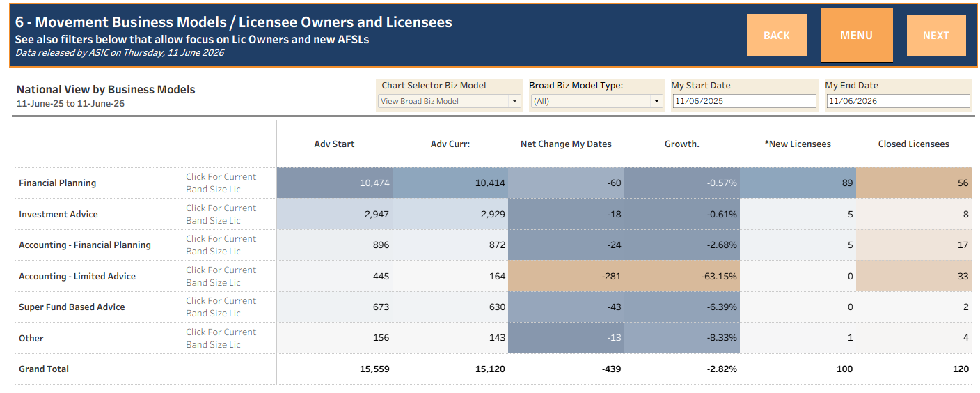Click Growth cell -8.33%
The width and height of the screenshot is (980, 393).
coord(682,338)
